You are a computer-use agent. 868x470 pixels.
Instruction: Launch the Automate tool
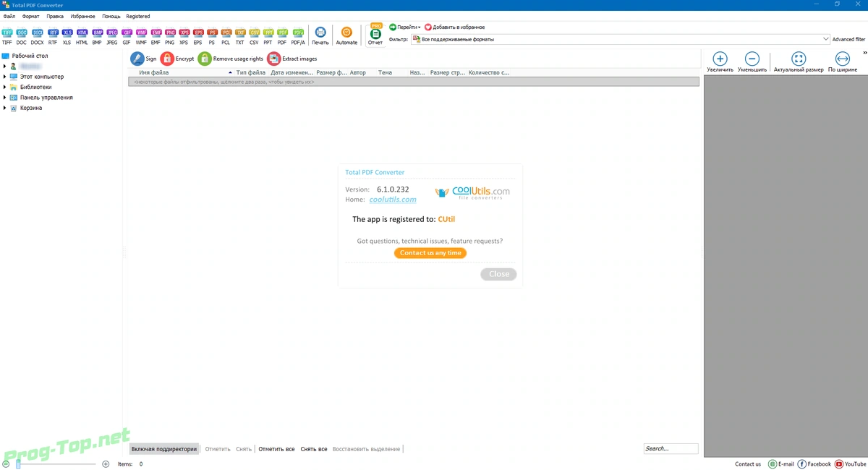tap(346, 36)
